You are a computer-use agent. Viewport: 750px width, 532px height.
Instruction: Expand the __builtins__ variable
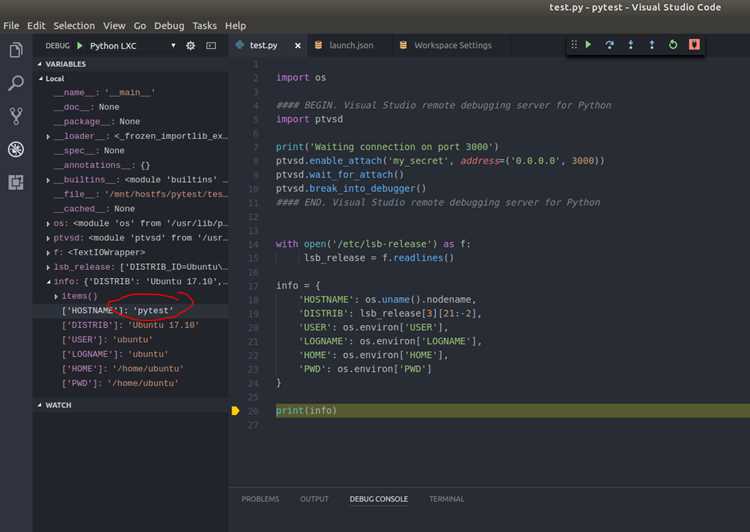pyautogui.click(x=48, y=180)
